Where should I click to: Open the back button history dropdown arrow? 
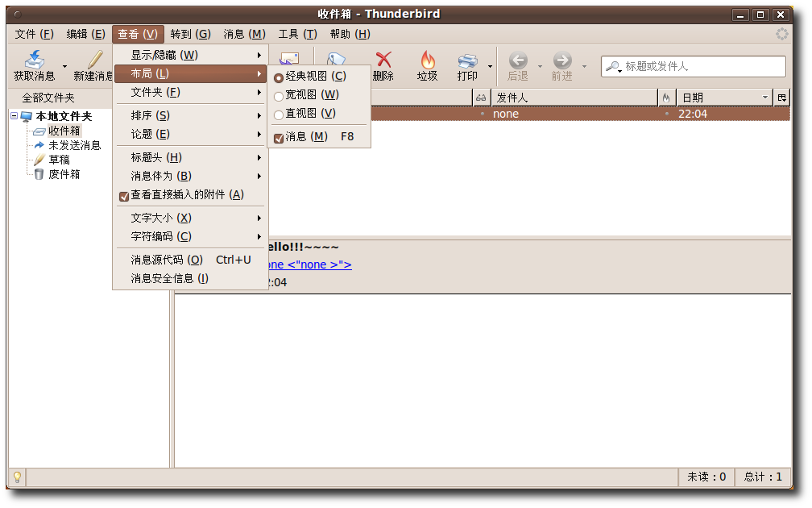pyautogui.click(x=540, y=66)
